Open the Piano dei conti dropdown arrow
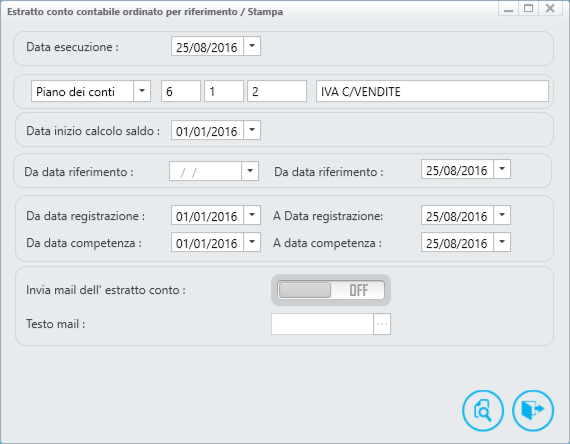This screenshot has height=444, width=570. [x=142, y=91]
